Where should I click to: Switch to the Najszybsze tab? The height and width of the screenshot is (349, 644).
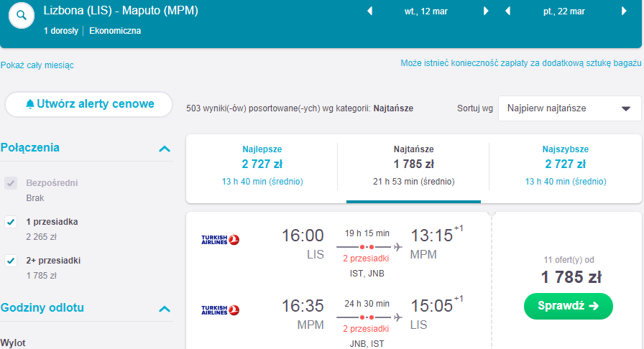[565, 165]
